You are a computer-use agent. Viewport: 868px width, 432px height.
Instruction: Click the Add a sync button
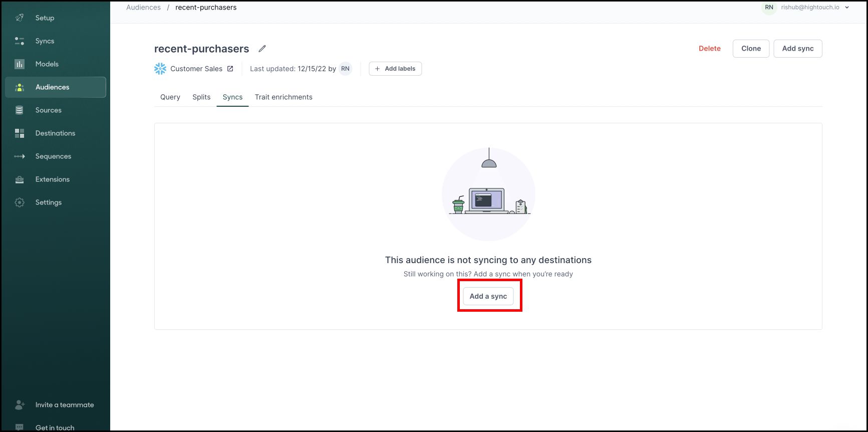pos(488,296)
